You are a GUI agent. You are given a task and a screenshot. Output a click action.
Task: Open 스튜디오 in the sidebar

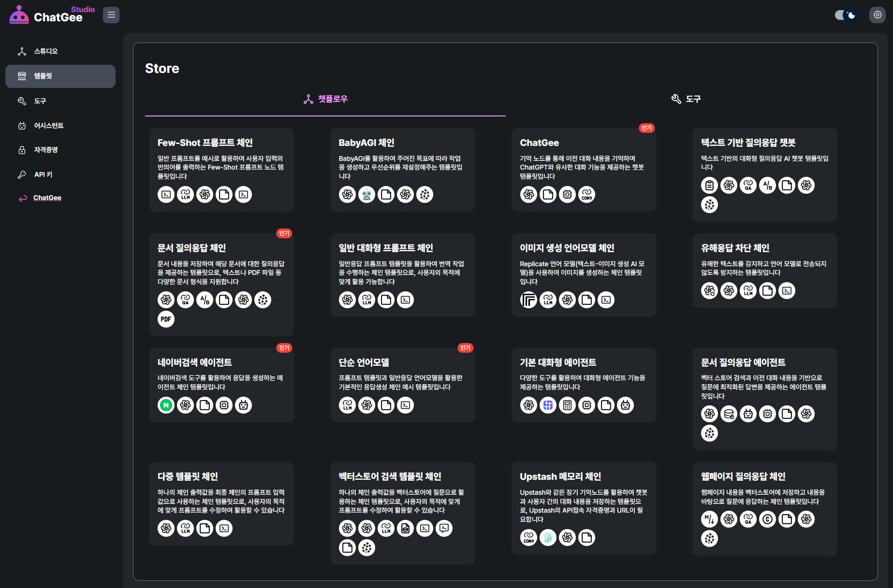coord(60,51)
